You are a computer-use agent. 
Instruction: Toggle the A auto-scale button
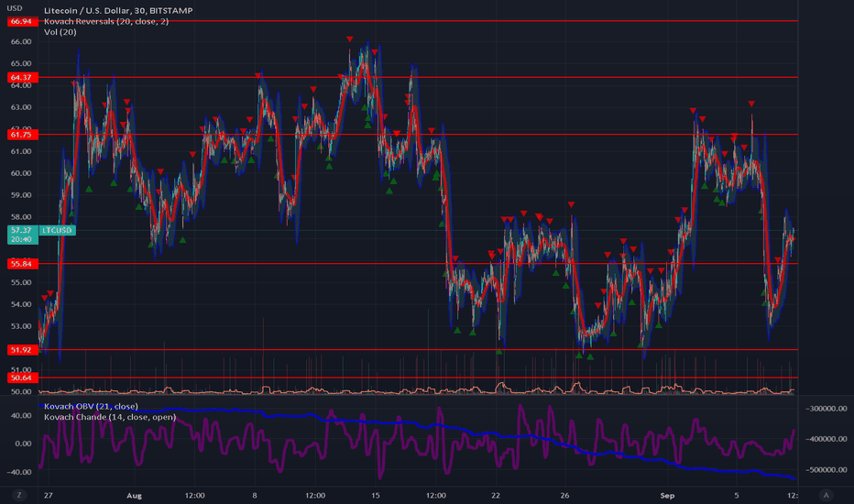[827, 495]
